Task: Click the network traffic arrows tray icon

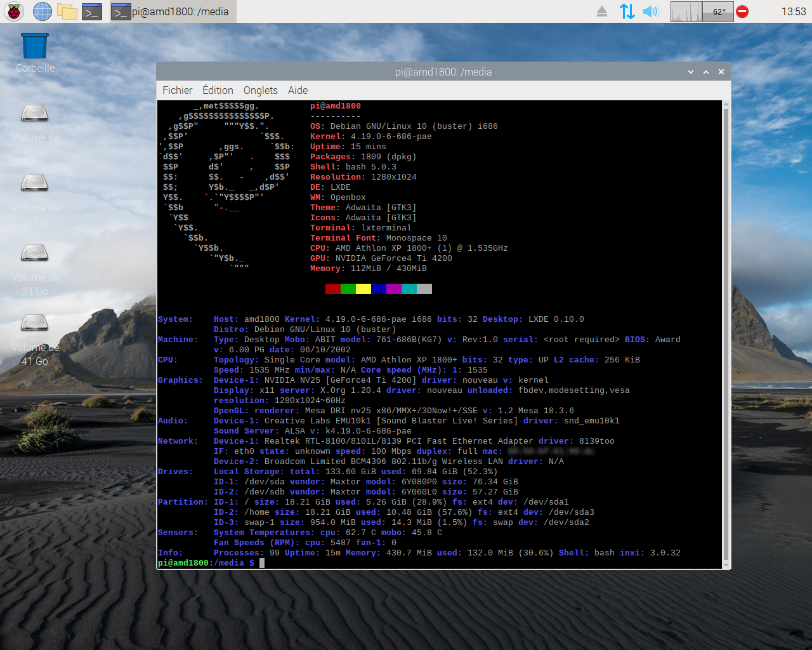Action: (x=627, y=11)
